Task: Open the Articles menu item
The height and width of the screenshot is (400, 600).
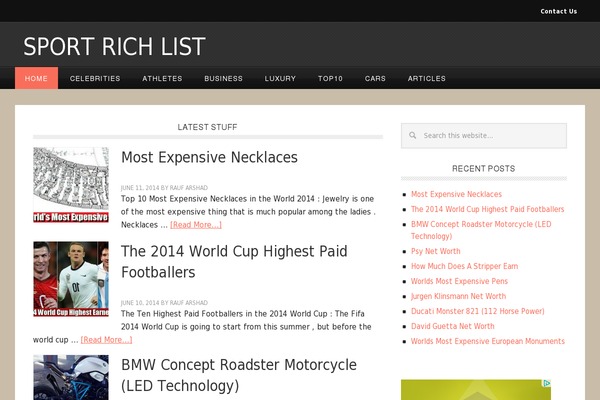Action: pos(426,78)
